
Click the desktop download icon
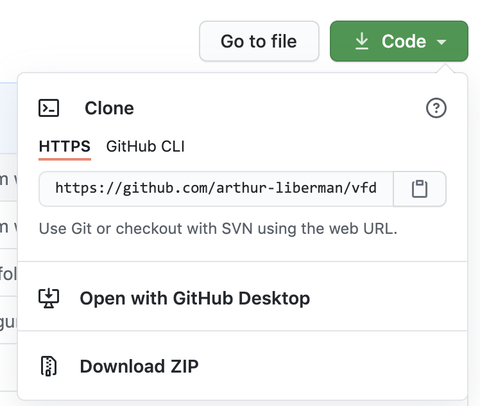point(49,298)
